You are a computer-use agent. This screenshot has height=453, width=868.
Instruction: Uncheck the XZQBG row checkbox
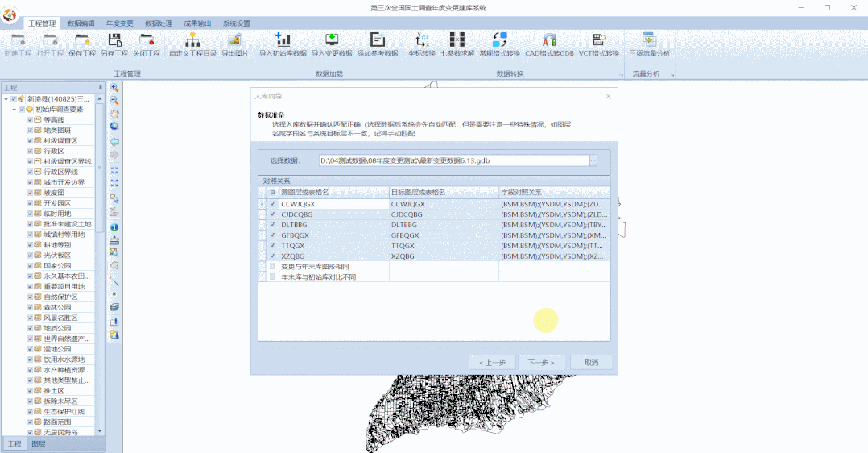click(x=272, y=256)
